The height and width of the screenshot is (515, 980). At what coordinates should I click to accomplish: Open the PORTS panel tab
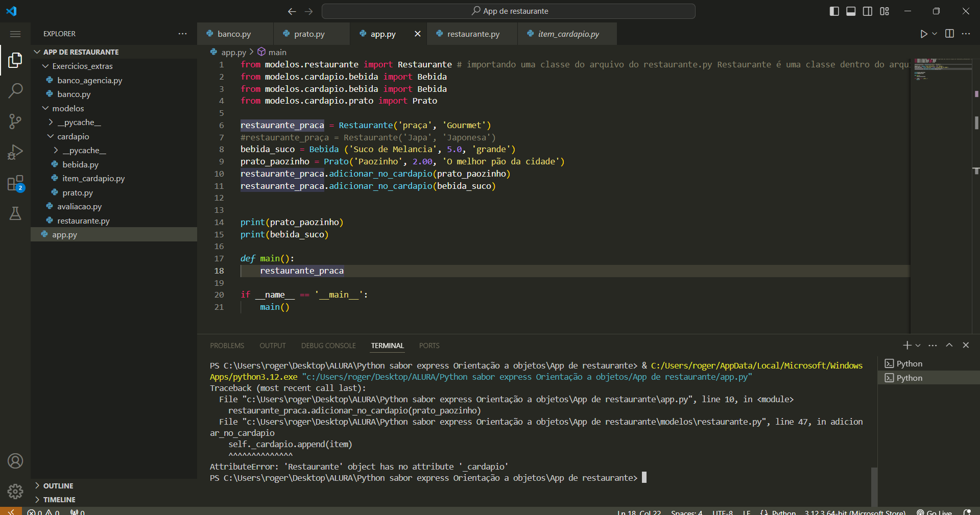click(x=429, y=346)
